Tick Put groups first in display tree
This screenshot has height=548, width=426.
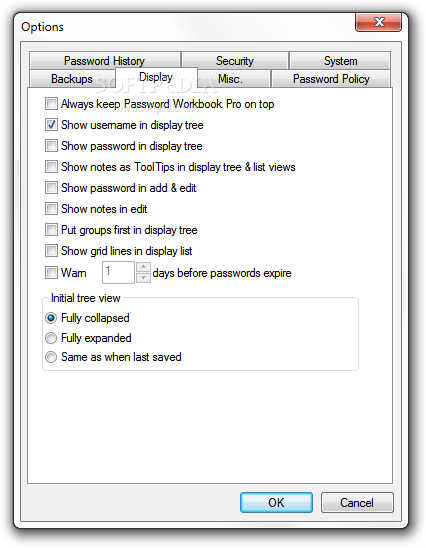click(x=51, y=230)
